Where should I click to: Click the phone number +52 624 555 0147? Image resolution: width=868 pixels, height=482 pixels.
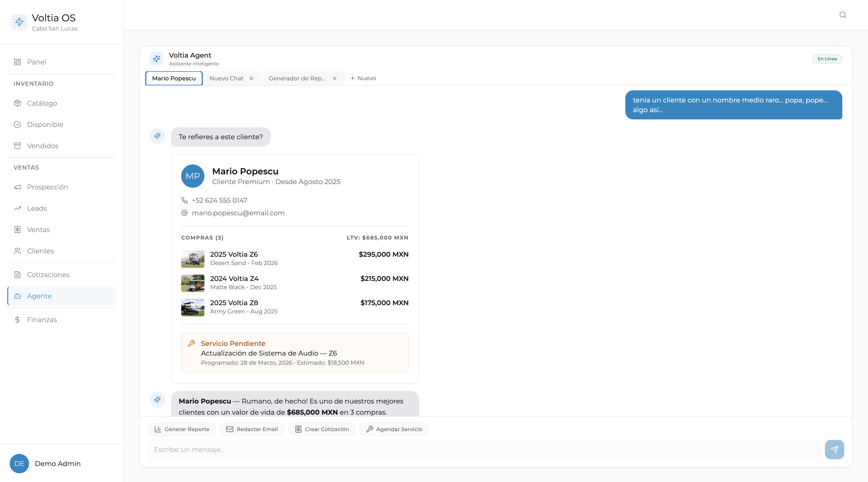tap(220, 200)
